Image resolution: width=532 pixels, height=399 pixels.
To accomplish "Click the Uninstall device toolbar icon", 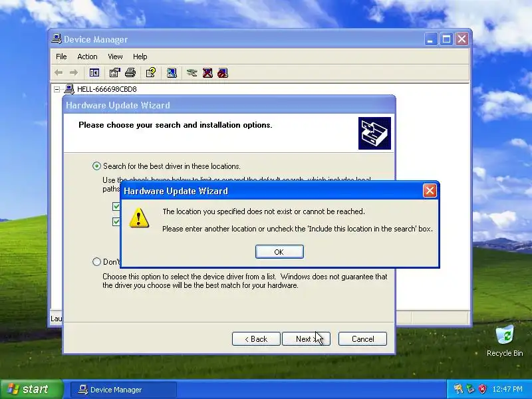I will (207, 72).
